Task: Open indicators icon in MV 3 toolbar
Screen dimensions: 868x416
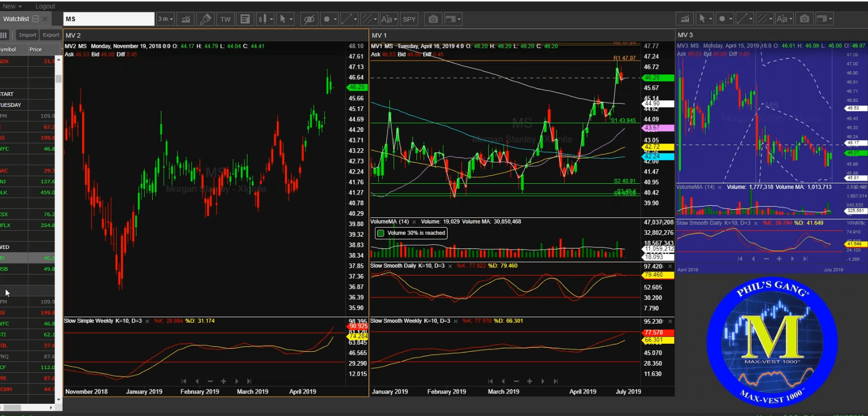Action: coord(685,19)
